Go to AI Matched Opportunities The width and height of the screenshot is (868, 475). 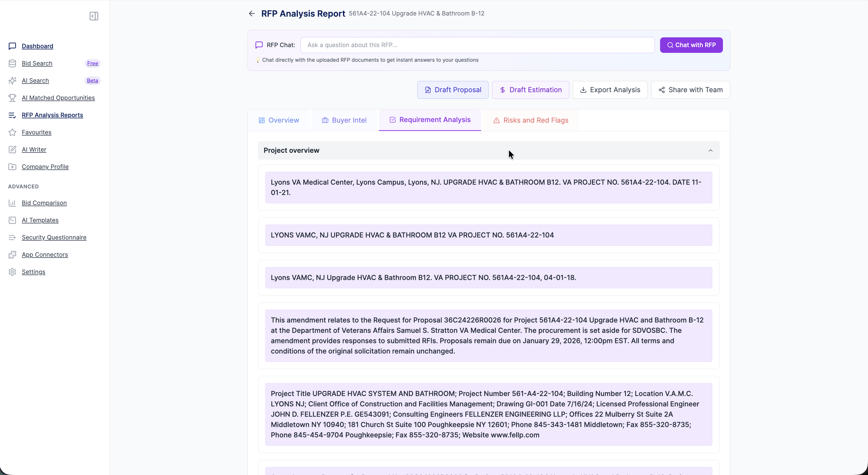58,98
